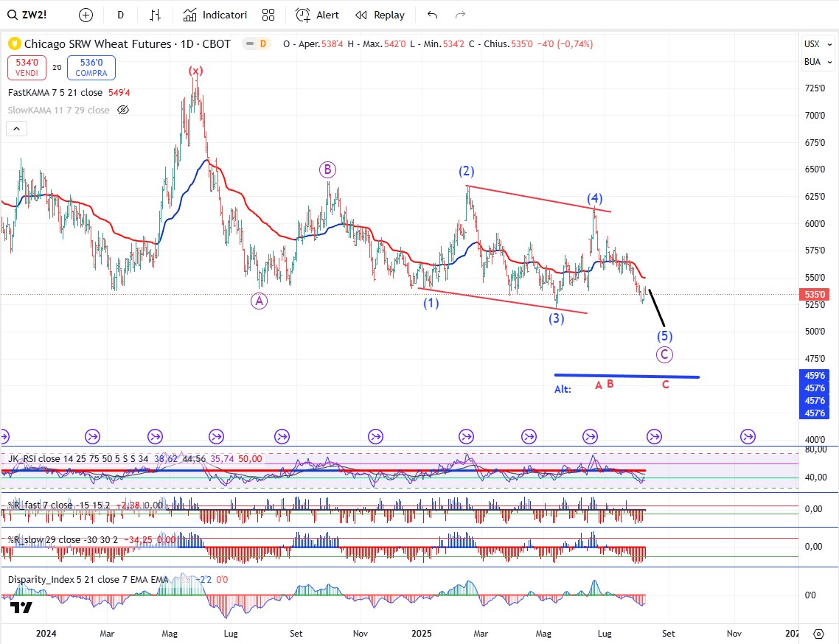Open the bar chart style selector
This screenshot has height=644, width=839.
point(155,15)
